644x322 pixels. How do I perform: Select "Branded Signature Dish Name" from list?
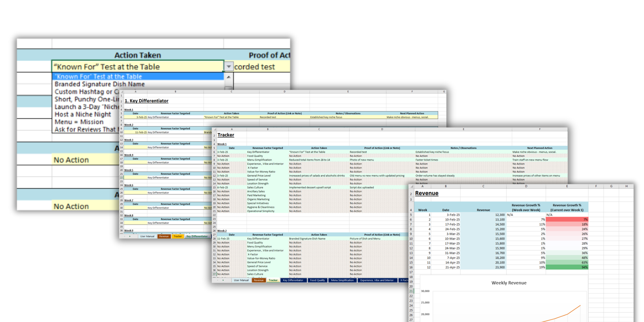[99, 84]
